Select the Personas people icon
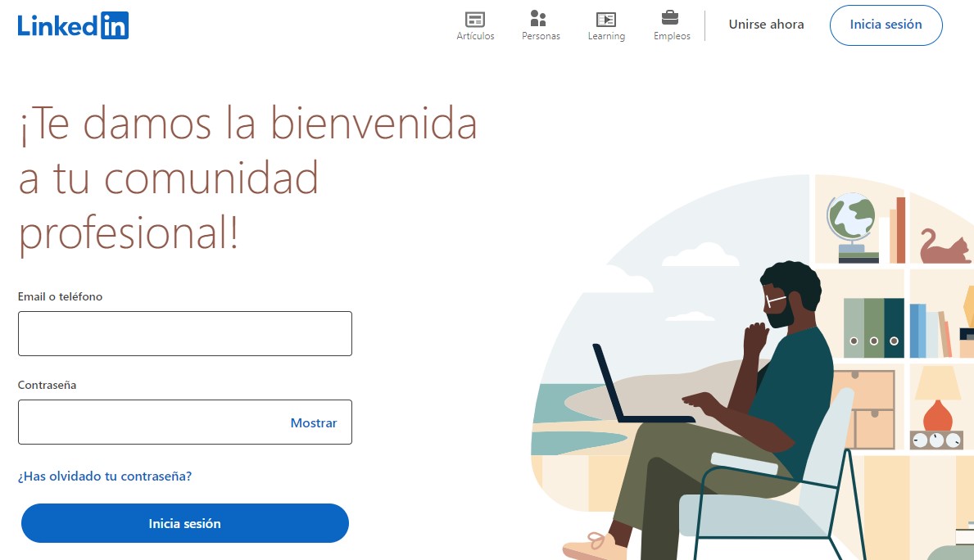This screenshot has height=560, width=974. [x=538, y=19]
